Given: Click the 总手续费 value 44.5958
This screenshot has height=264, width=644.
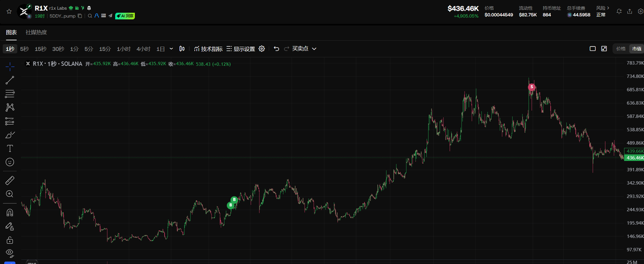Looking at the screenshot, I should [x=582, y=15].
